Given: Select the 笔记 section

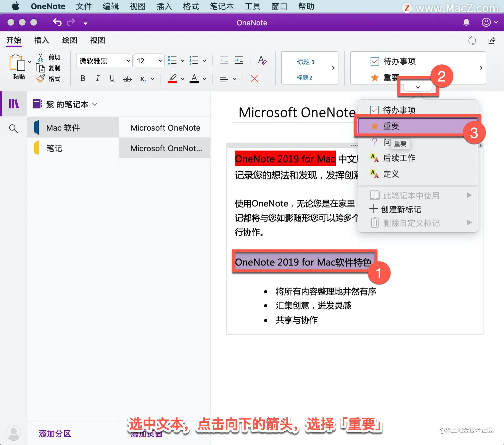Looking at the screenshot, I should point(73,148).
